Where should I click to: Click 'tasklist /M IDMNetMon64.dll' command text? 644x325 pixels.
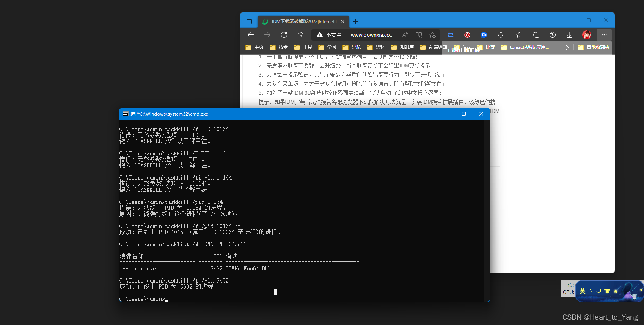coord(206,244)
